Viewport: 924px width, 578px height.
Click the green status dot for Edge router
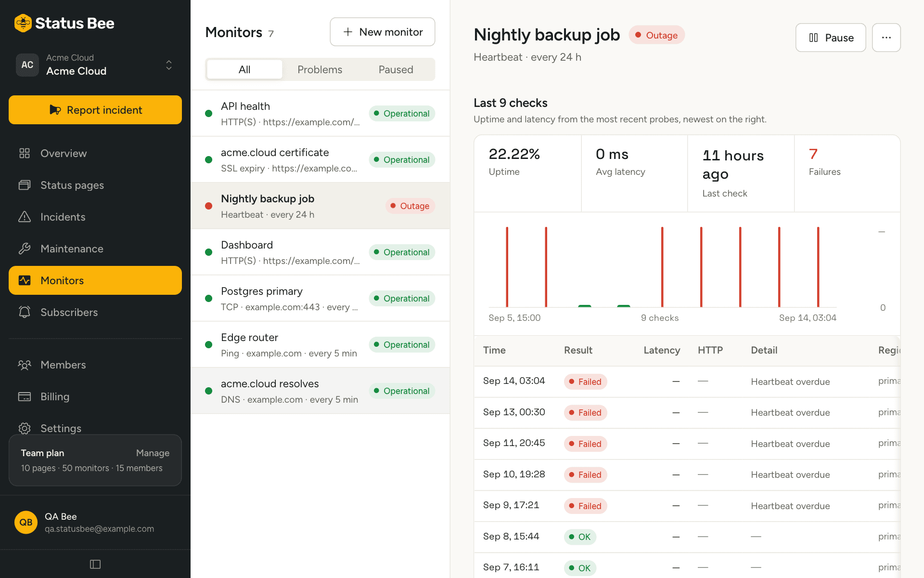pos(208,345)
